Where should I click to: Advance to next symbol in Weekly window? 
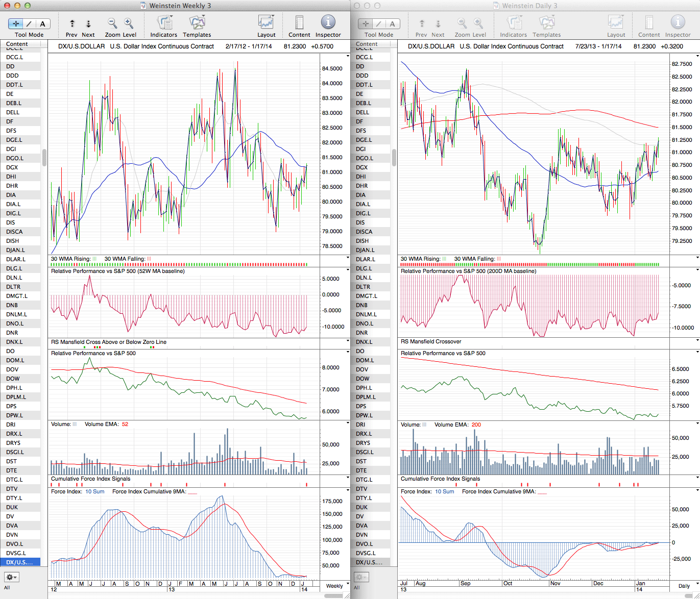click(x=88, y=23)
